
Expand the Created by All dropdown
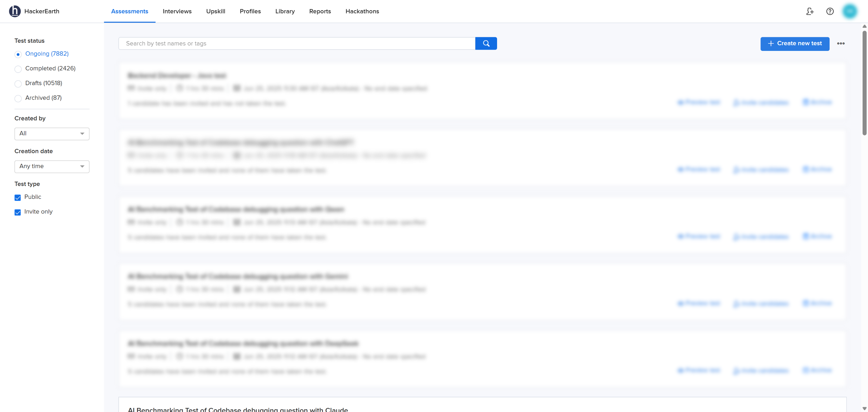(x=52, y=134)
